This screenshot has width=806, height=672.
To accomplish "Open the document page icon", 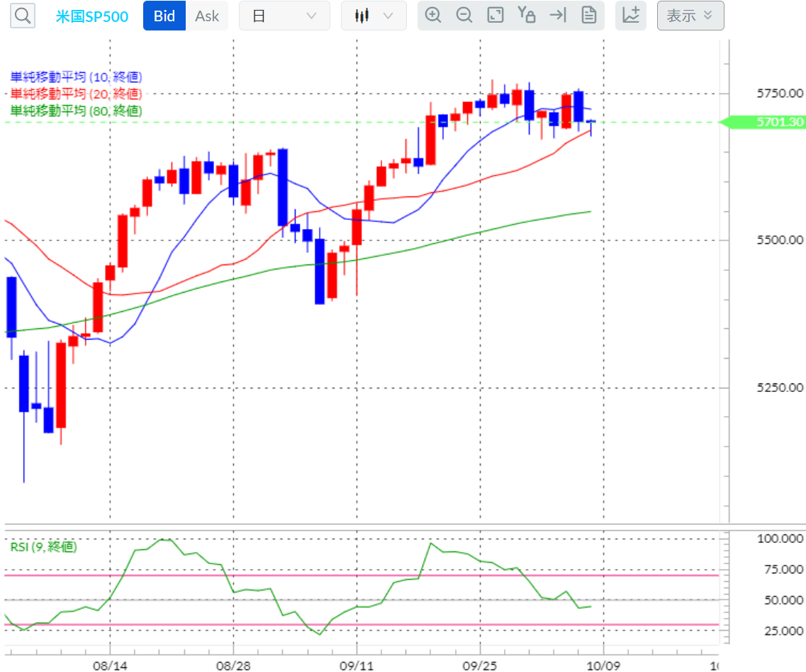I will pyautogui.click(x=589, y=16).
